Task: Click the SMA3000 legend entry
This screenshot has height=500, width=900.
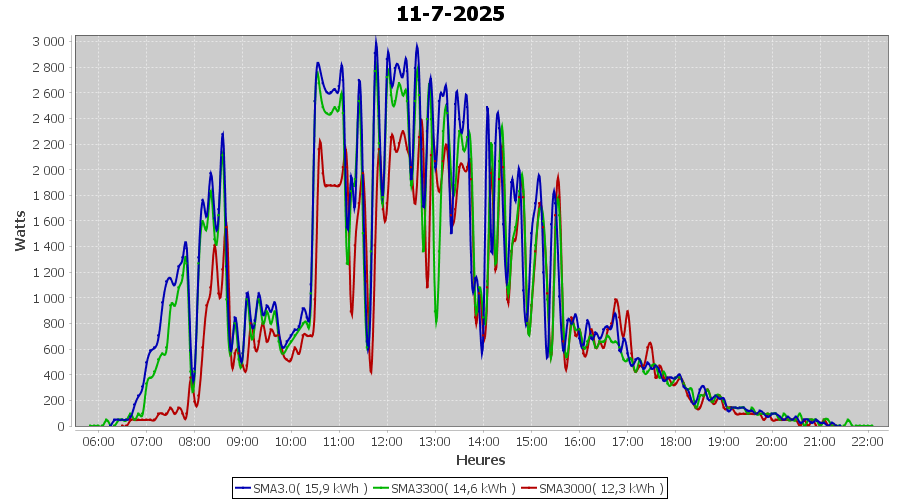Action: [x=592, y=489]
